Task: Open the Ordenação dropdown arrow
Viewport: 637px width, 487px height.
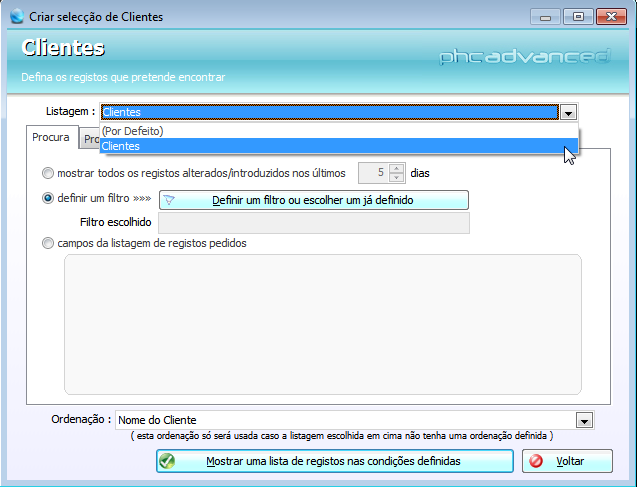Action: click(x=585, y=420)
